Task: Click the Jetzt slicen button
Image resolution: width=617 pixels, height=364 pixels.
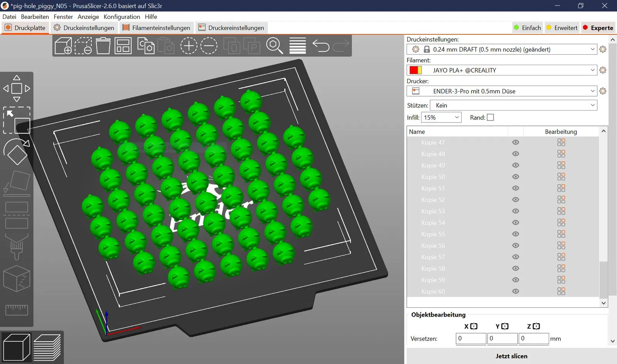Action: tap(511, 356)
